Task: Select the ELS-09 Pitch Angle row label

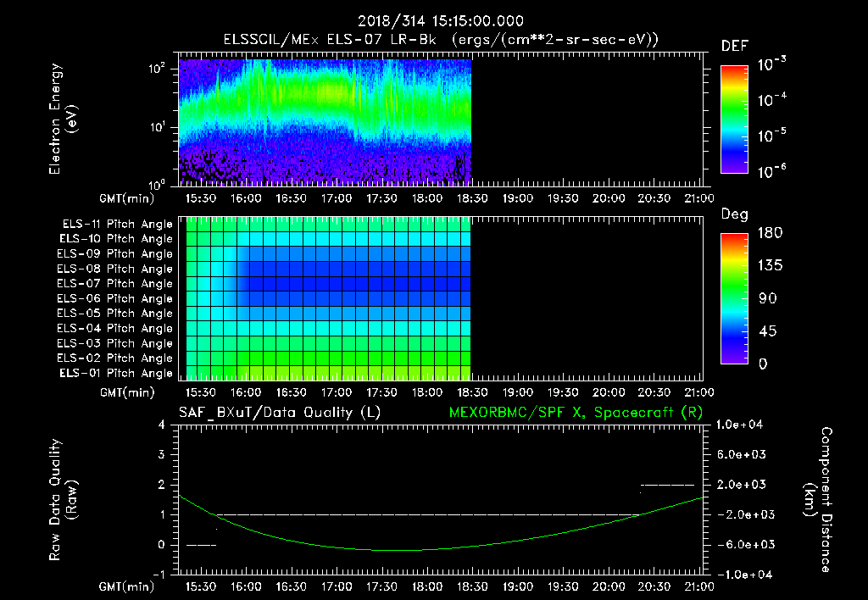Action: [114, 254]
